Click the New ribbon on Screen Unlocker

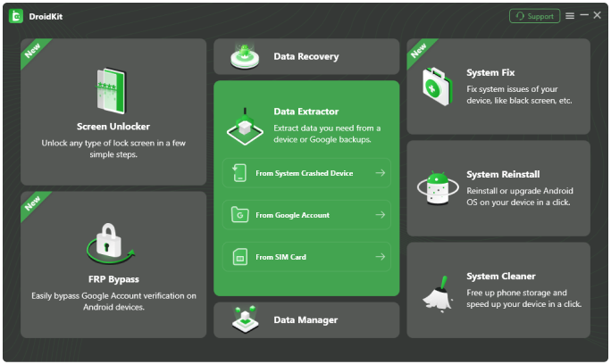click(33, 51)
